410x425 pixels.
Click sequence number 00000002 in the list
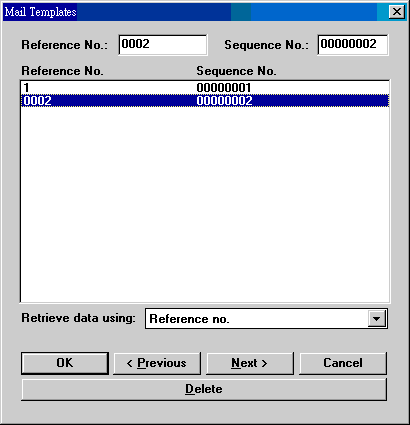point(224,101)
